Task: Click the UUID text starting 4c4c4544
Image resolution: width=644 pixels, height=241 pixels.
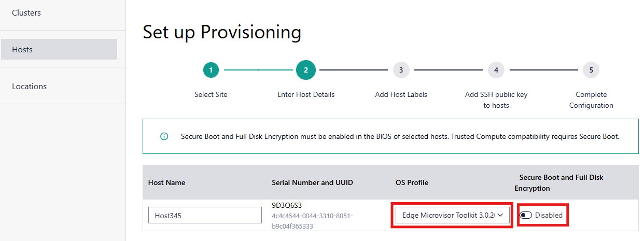Action: [312, 221]
